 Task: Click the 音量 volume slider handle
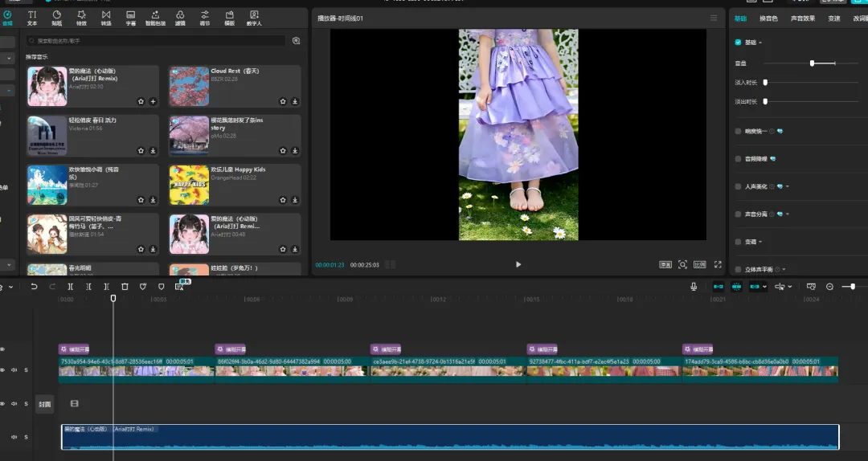tap(812, 63)
